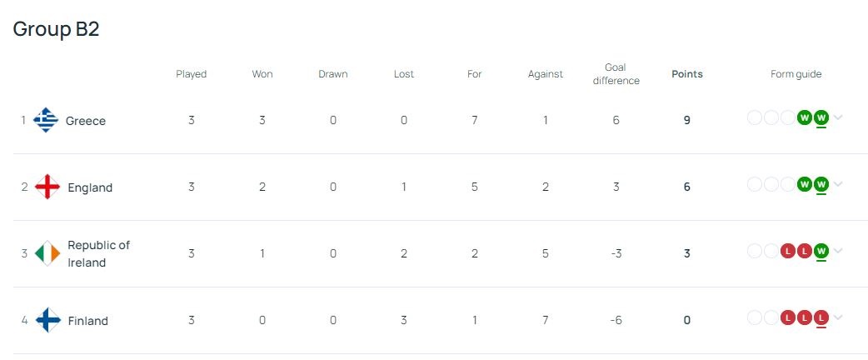
Task: Expand Finland's form guide chevron
Action: 838,317
